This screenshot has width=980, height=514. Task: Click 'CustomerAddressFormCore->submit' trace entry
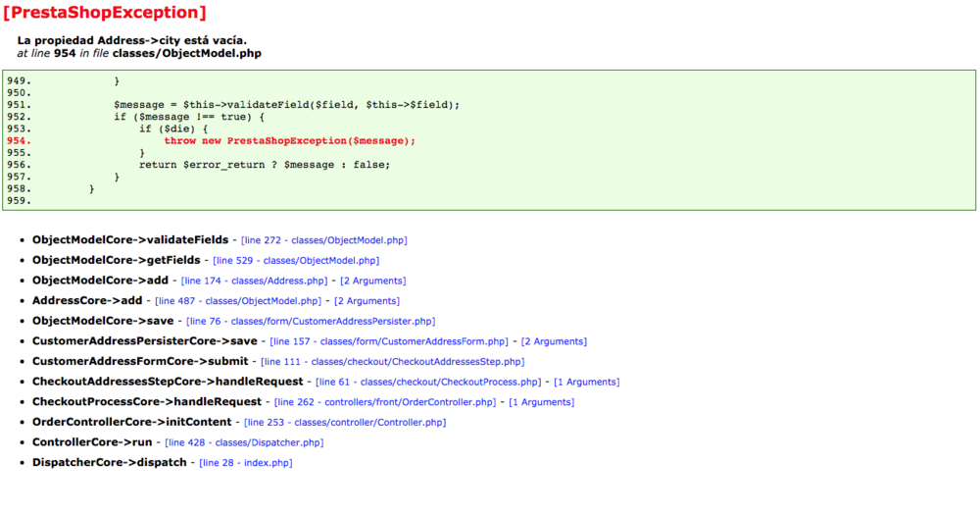(140, 361)
